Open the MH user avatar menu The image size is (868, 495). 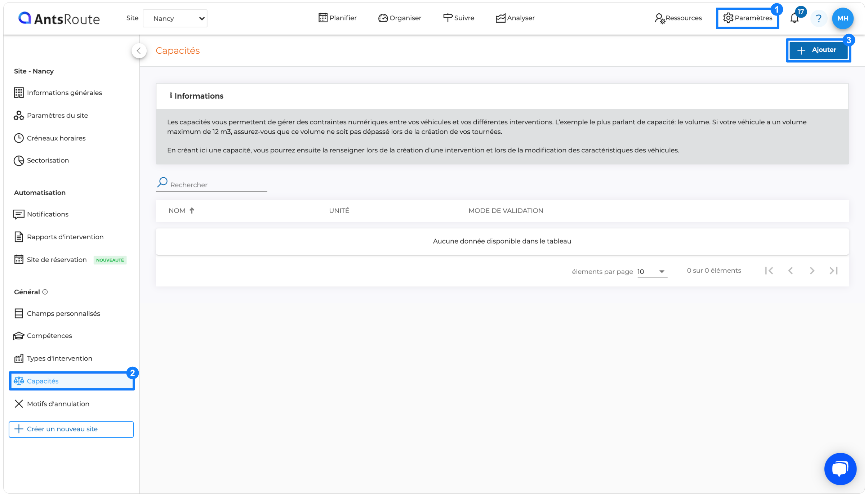click(843, 18)
